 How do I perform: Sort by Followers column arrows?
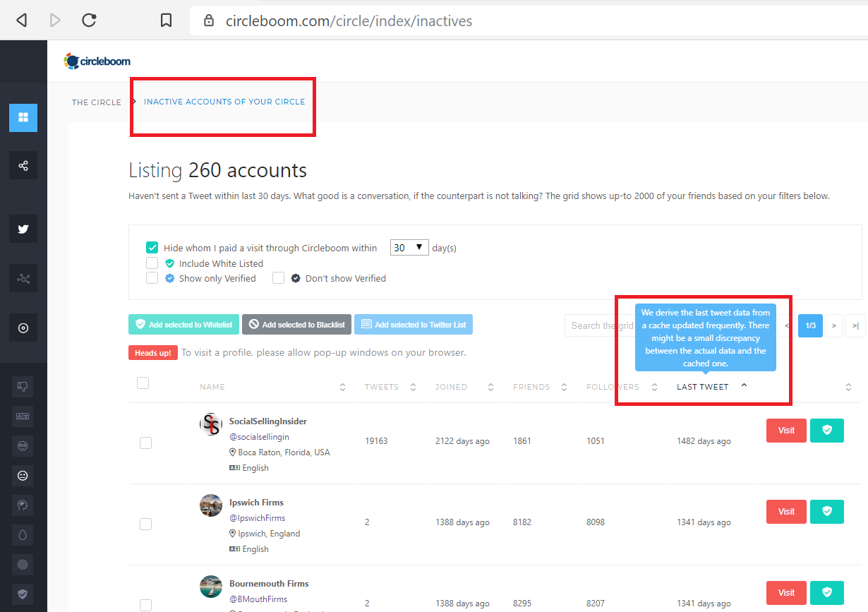click(654, 387)
